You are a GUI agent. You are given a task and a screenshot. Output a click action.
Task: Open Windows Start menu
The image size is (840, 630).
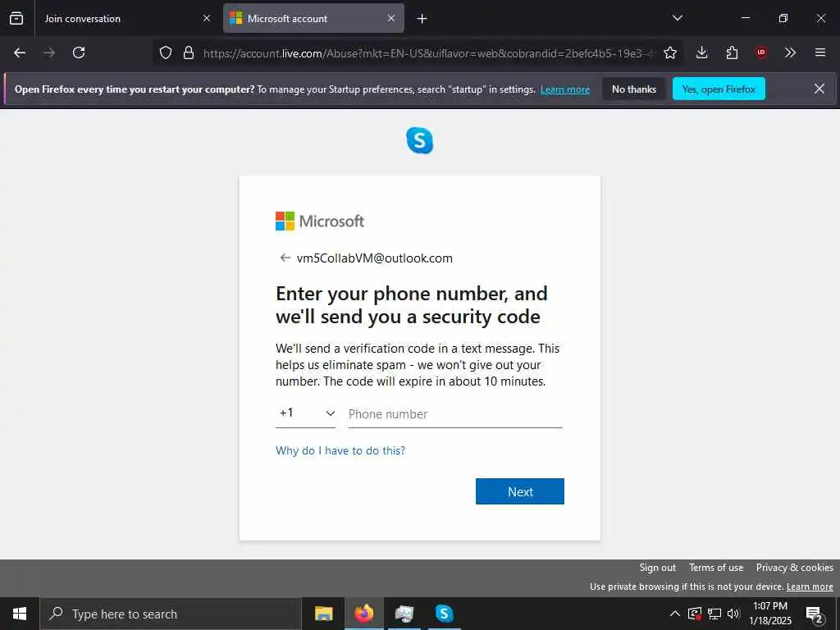click(x=20, y=614)
